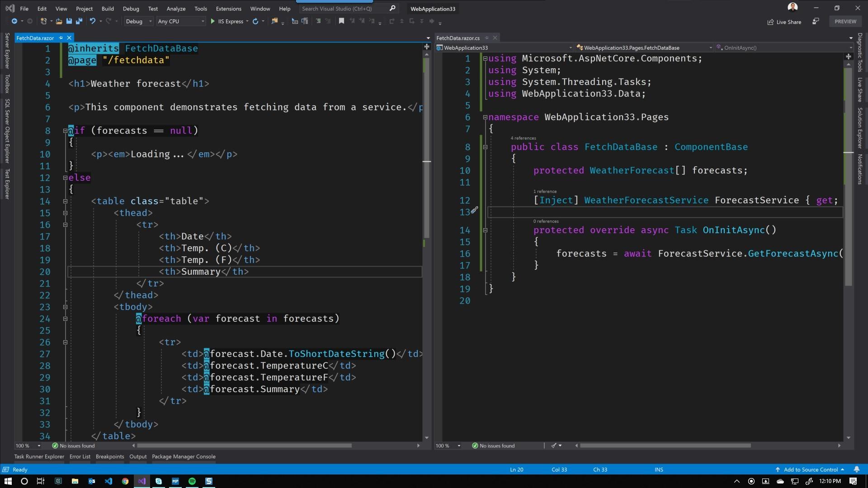Start debugging with the green IIS Express play icon
868x488 pixels.
(x=212, y=21)
